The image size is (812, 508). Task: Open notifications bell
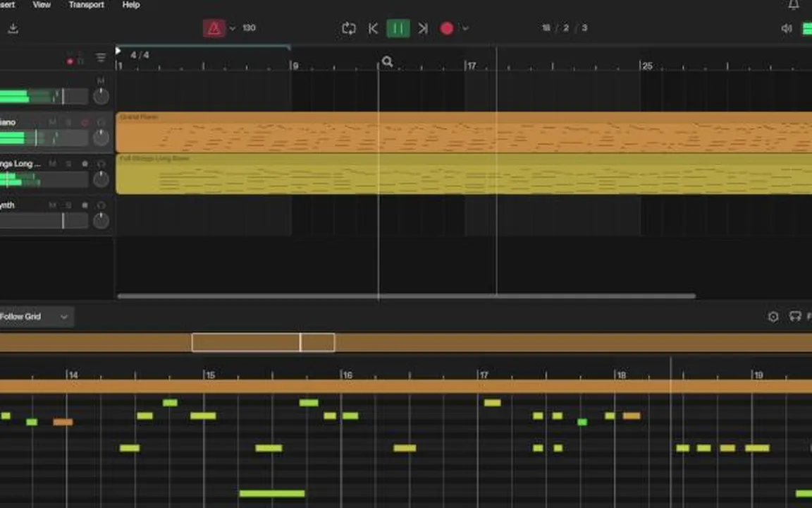(x=794, y=5)
